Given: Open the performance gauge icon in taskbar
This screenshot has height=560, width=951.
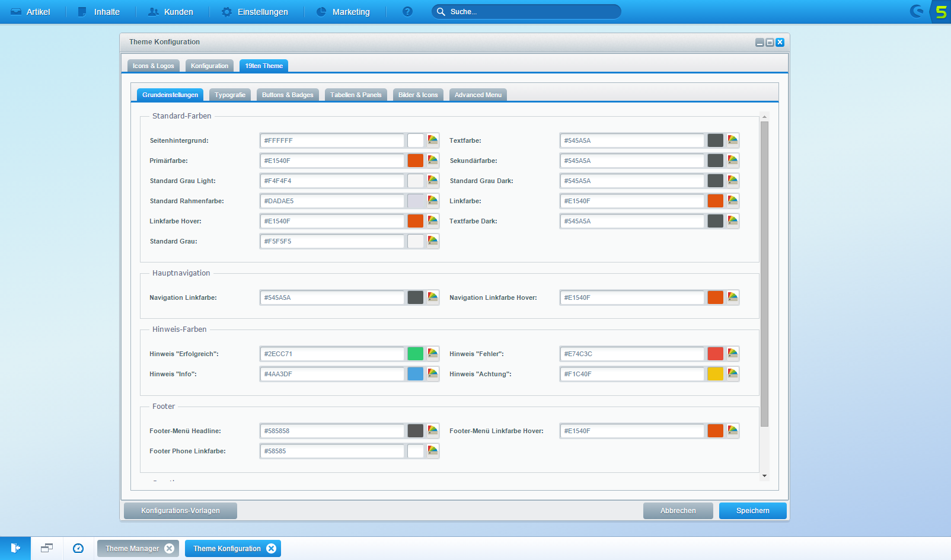Looking at the screenshot, I should pos(78,548).
